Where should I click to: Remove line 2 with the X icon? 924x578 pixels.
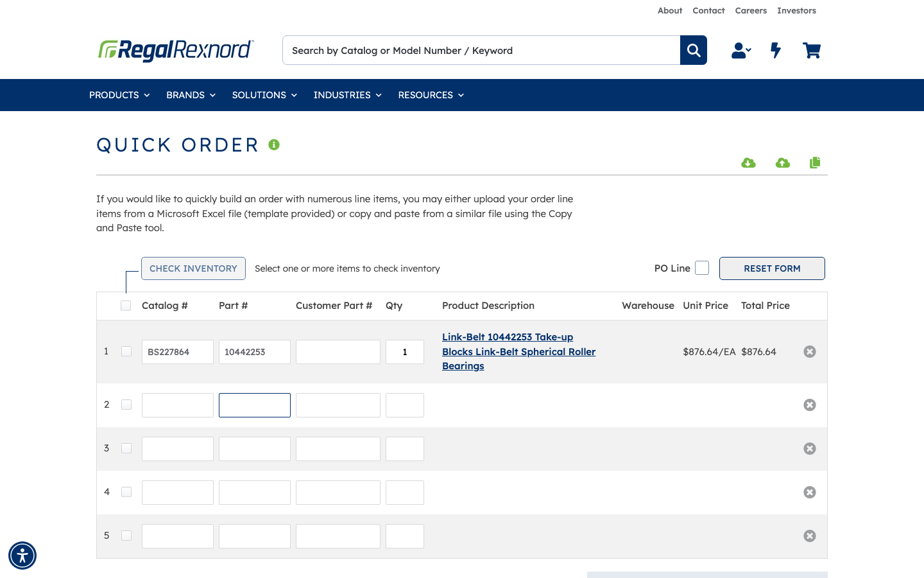(810, 405)
